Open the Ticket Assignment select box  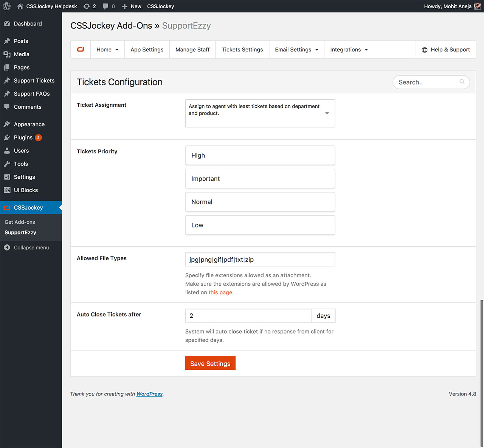click(260, 113)
